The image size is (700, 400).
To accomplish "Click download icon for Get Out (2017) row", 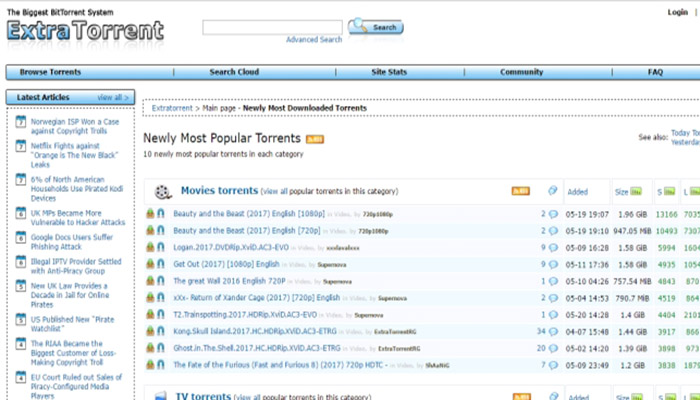I will coord(150,264).
